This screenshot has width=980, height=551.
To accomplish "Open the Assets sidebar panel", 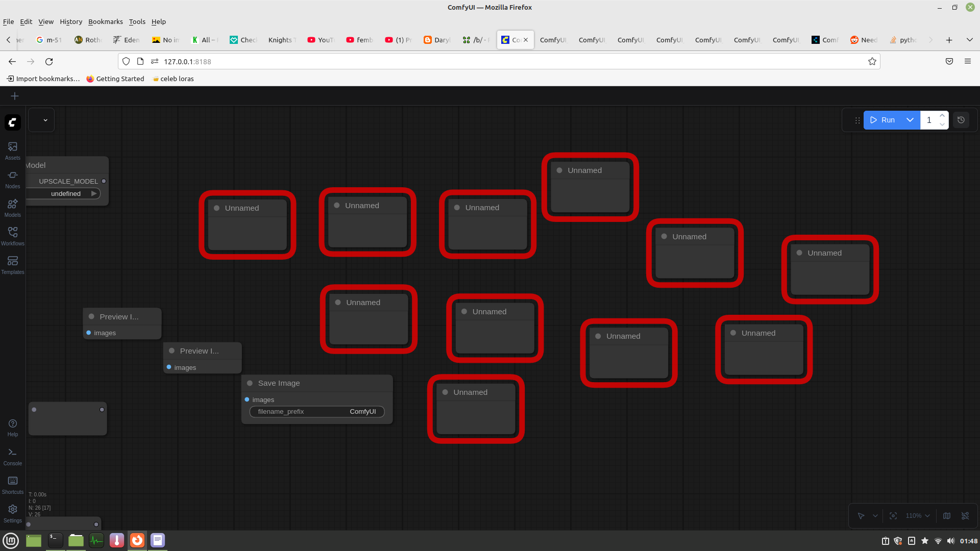I will click(x=13, y=151).
